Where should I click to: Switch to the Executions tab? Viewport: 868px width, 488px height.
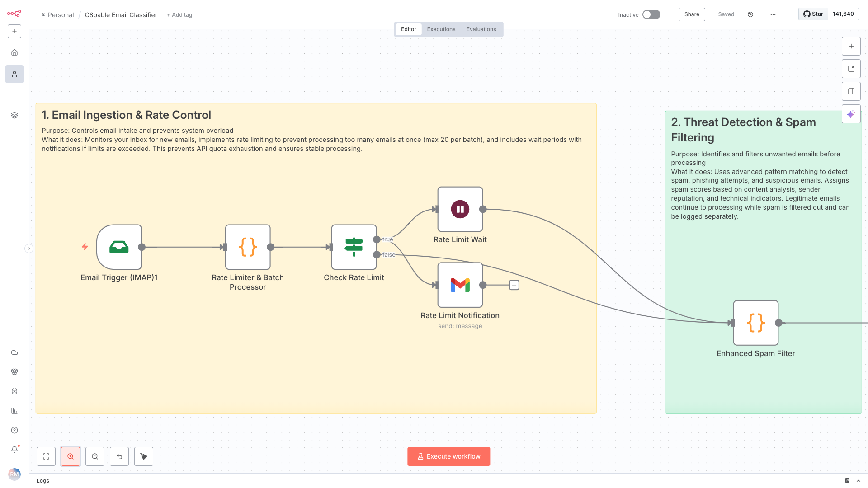441,29
